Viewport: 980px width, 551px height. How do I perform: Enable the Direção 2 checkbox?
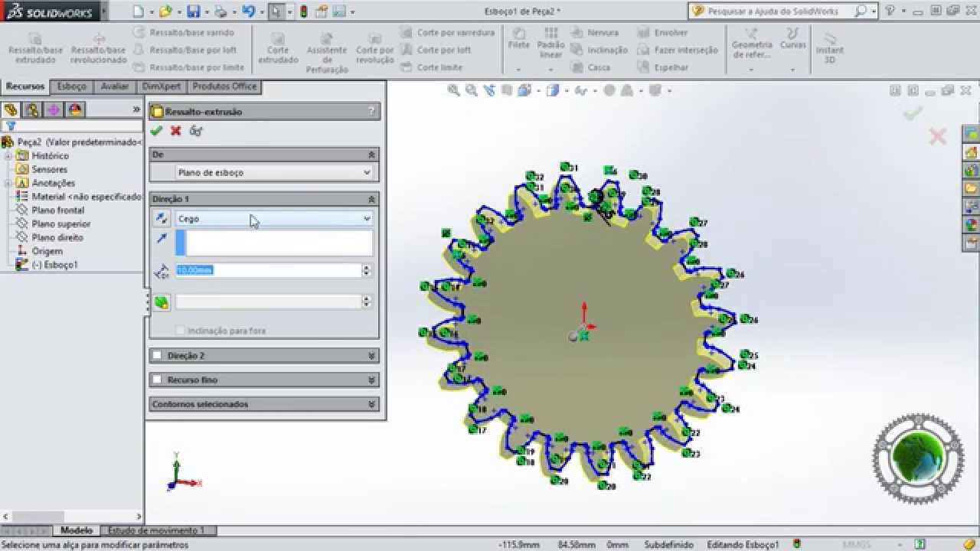[x=158, y=356]
